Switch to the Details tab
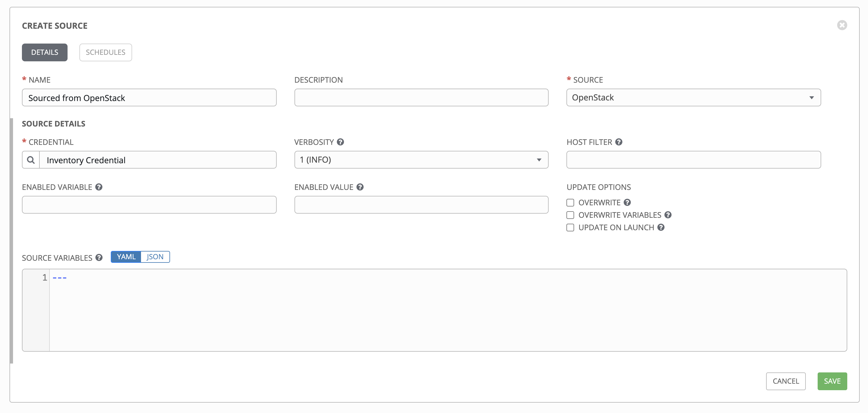The width and height of the screenshot is (868, 413). pos(44,52)
